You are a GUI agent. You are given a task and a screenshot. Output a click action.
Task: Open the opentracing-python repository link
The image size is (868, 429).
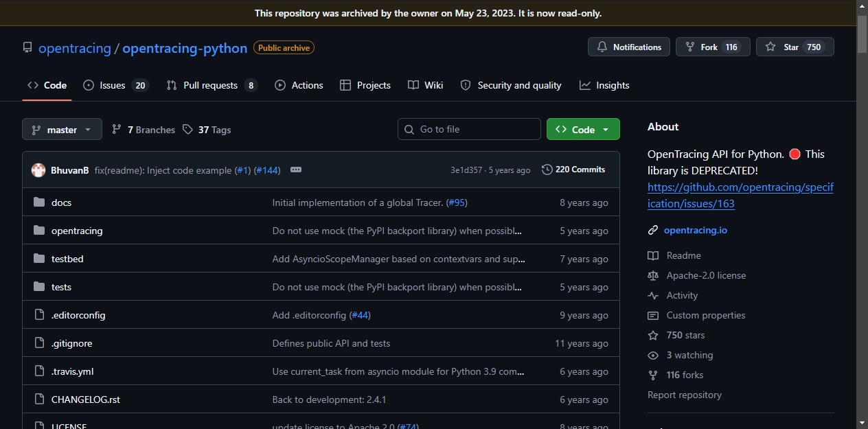coord(185,48)
